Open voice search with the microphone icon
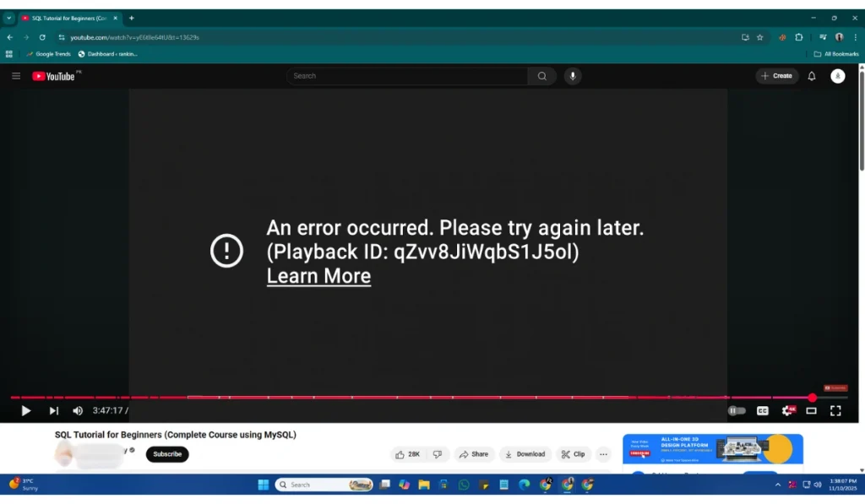865x504 pixels. pos(573,76)
